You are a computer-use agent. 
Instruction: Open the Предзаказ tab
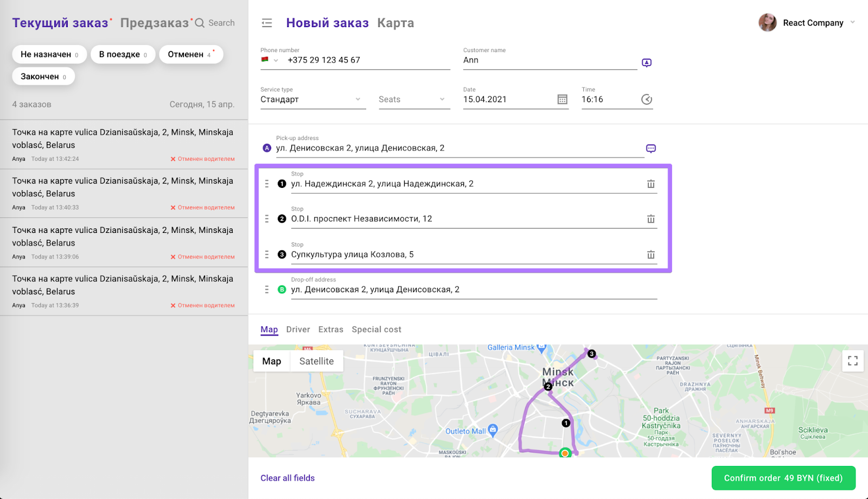(155, 23)
